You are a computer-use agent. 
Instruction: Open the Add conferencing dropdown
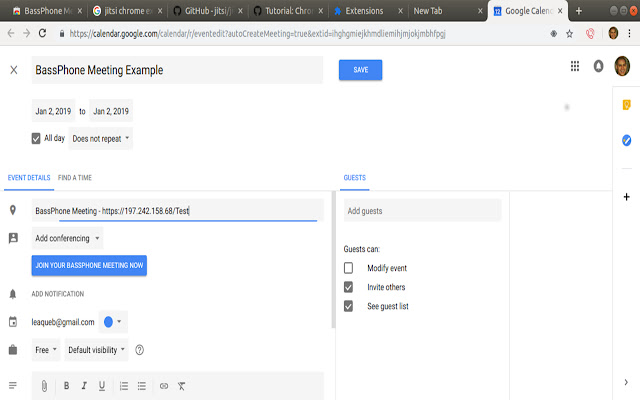(x=67, y=238)
